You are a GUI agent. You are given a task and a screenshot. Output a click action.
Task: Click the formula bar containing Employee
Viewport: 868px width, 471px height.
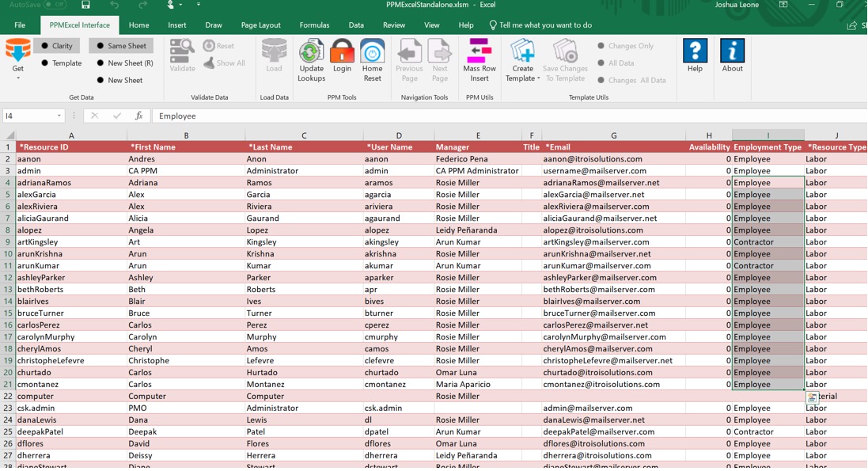[510, 116]
